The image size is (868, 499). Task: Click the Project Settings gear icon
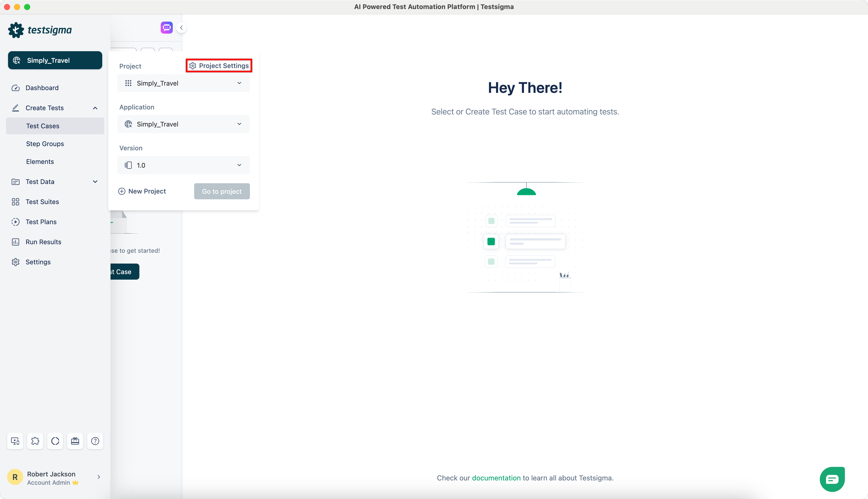(x=193, y=66)
